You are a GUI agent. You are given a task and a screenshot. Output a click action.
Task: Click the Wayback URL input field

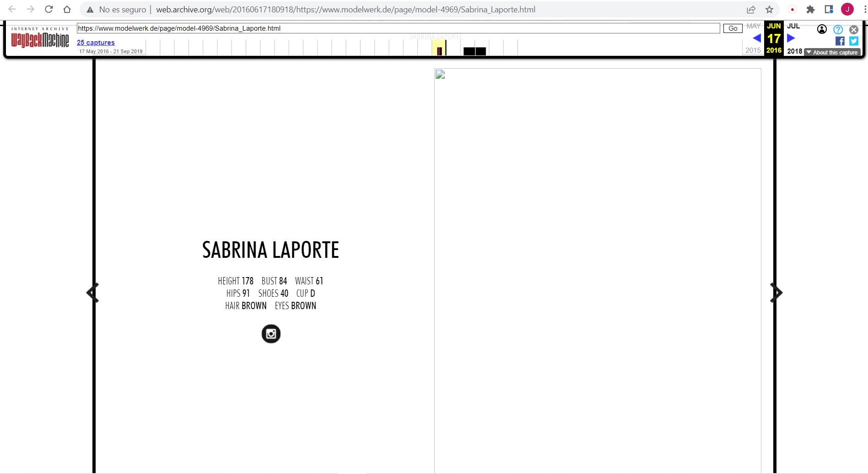(398, 28)
